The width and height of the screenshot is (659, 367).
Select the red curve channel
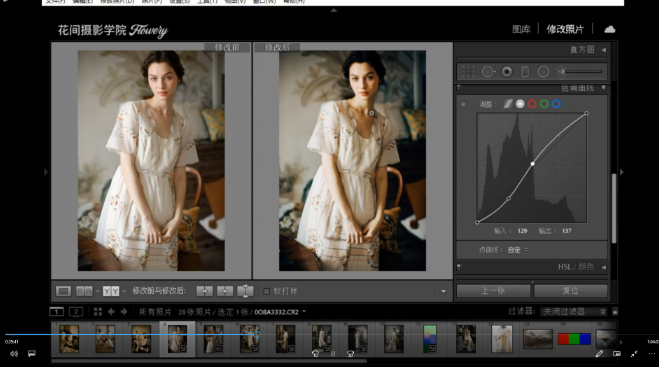pyautogui.click(x=532, y=104)
